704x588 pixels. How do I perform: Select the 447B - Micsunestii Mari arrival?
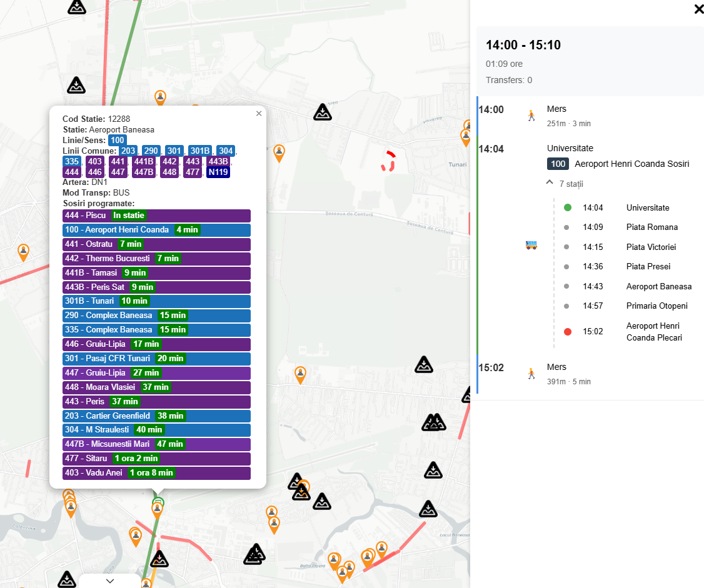[156, 444]
